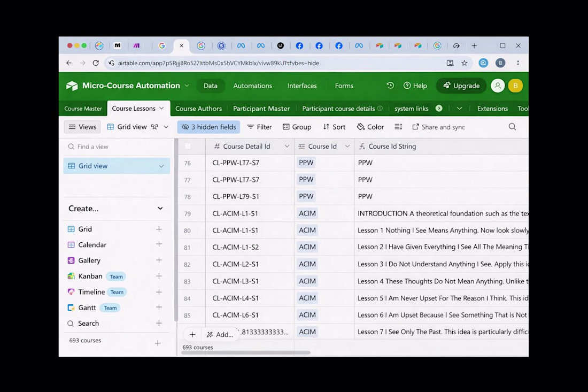Viewport: 588px width, 392px height.
Task: Open Share and sync
Action: click(x=438, y=127)
